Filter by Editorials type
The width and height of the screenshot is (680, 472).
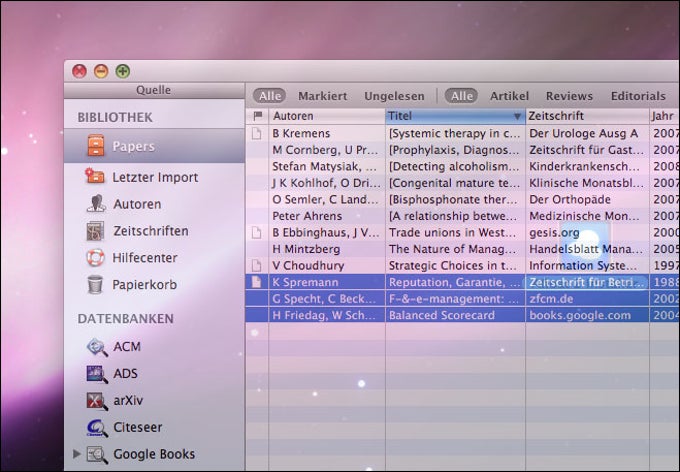(x=638, y=96)
